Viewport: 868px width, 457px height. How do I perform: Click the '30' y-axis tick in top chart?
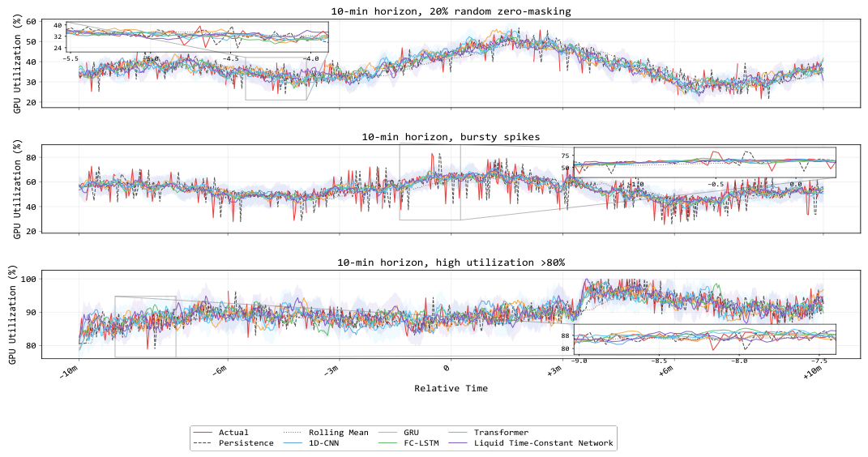(32, 83)
